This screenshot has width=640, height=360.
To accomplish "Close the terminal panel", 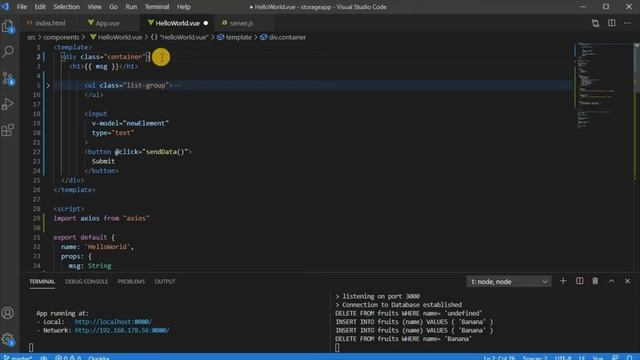I will click(627, 281).
